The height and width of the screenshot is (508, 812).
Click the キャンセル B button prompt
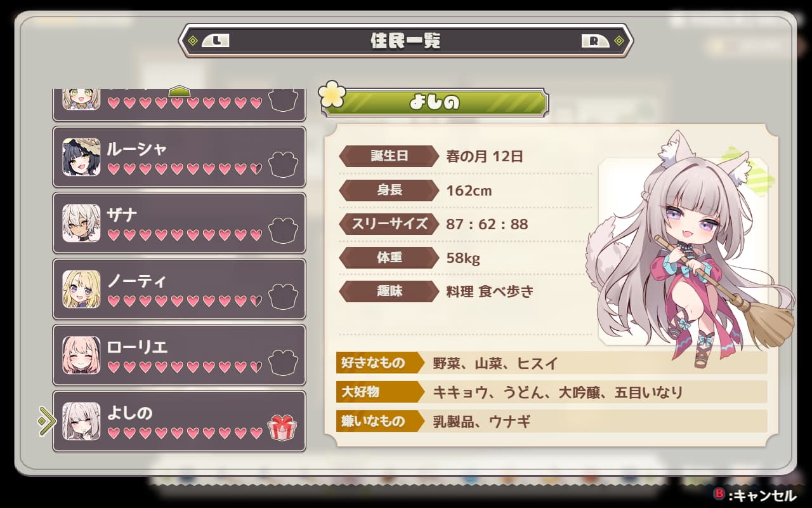754,495
